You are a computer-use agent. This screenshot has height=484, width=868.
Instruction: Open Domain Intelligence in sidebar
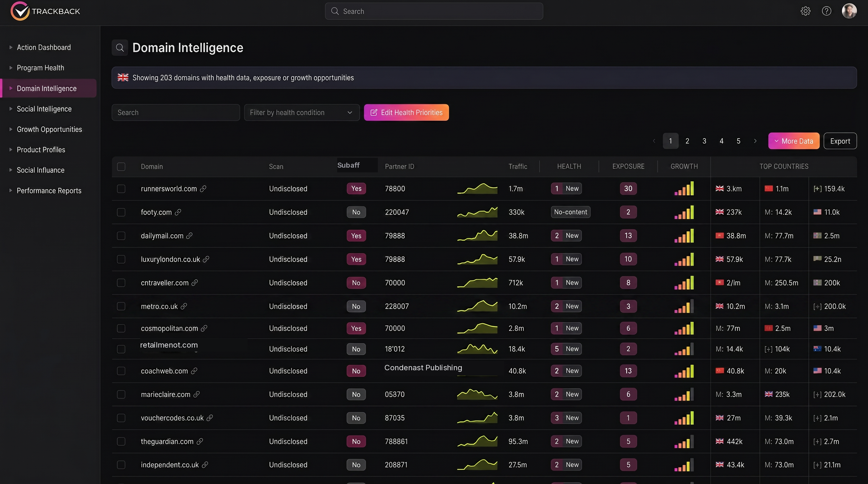coord(49,89)
